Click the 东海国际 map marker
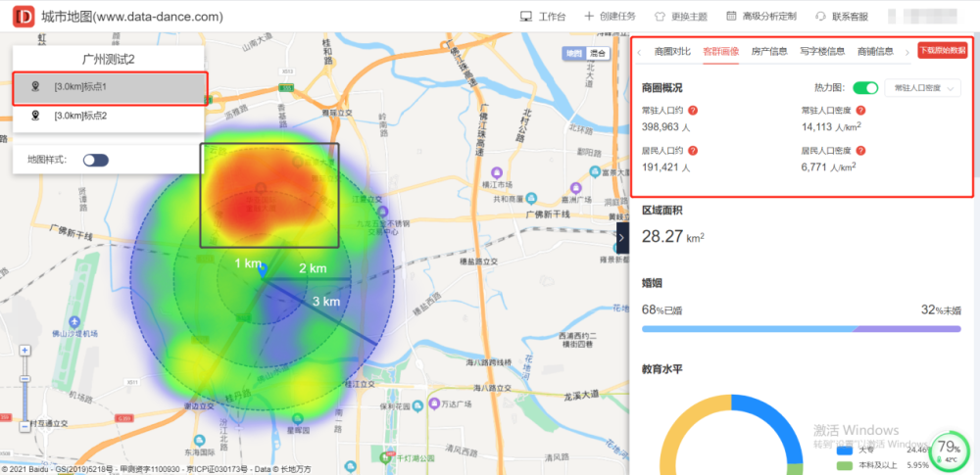Image resolution: width=980 pixels, height=475 pixels. point(199,441)
